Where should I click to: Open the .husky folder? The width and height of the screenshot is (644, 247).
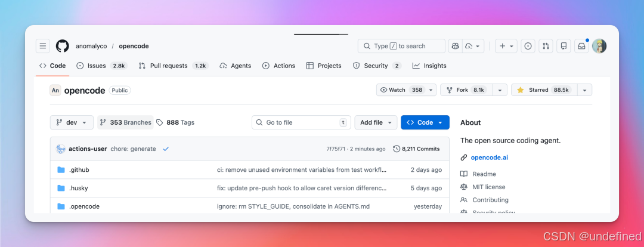tap(79, 188)
